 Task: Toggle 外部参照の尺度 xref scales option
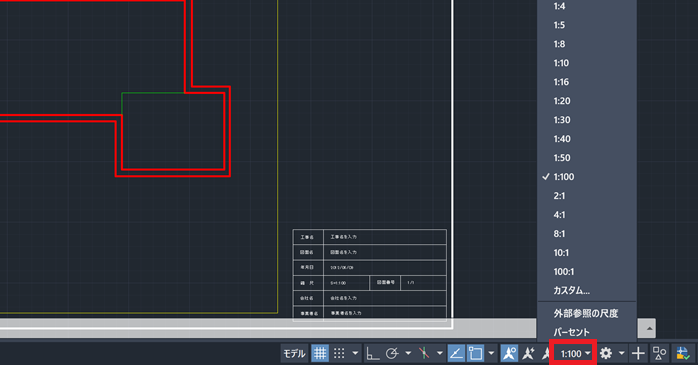click(587, 313)
